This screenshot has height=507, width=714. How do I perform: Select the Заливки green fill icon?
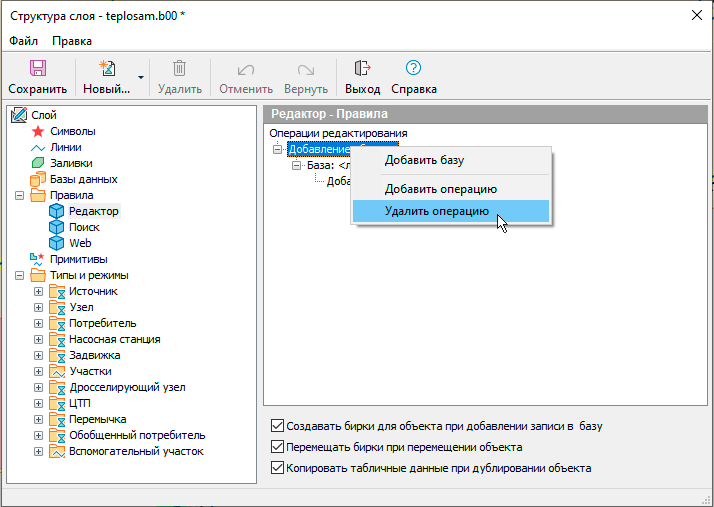(38, 163)
